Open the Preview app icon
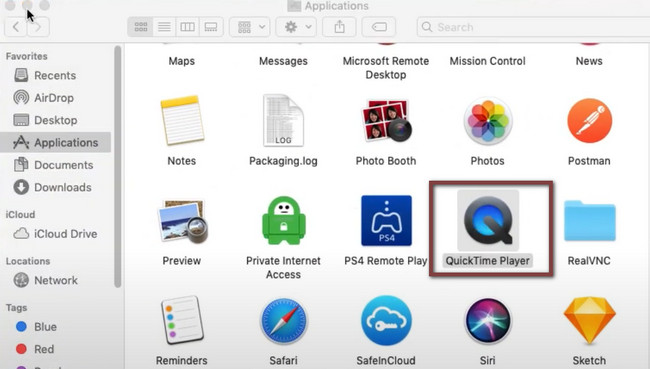The image size is (650, 369). (x=182, y=221)
